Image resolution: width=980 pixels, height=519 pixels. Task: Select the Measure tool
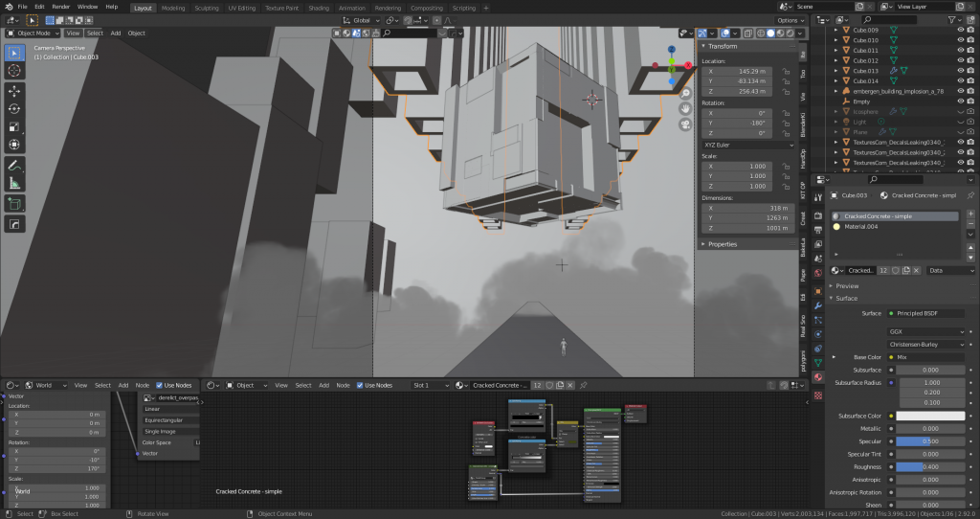14,183
